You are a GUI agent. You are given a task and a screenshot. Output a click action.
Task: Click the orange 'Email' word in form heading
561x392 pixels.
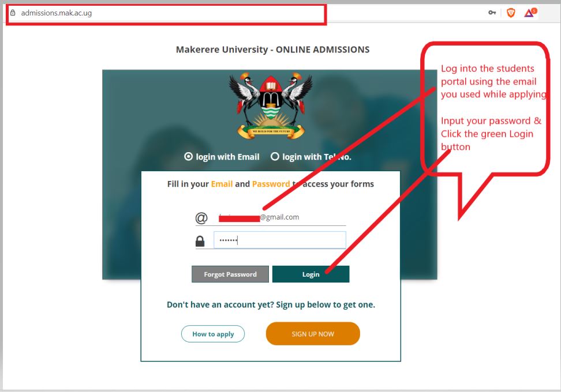222,184
